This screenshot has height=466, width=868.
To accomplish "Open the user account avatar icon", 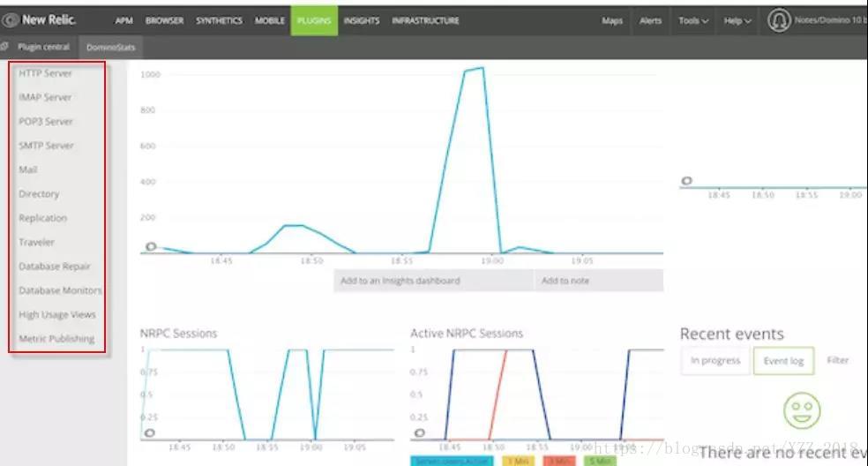I will point(778,20).
